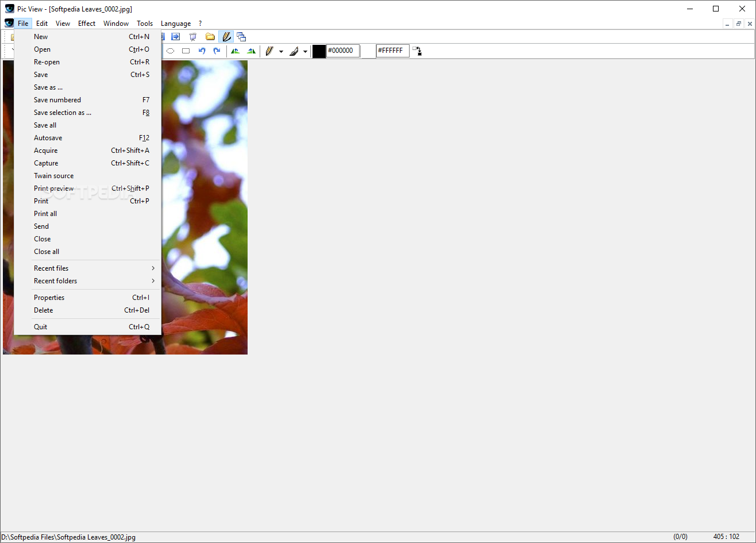Select Quit from the File menu

pyautogui.click(x=87, y=327)
